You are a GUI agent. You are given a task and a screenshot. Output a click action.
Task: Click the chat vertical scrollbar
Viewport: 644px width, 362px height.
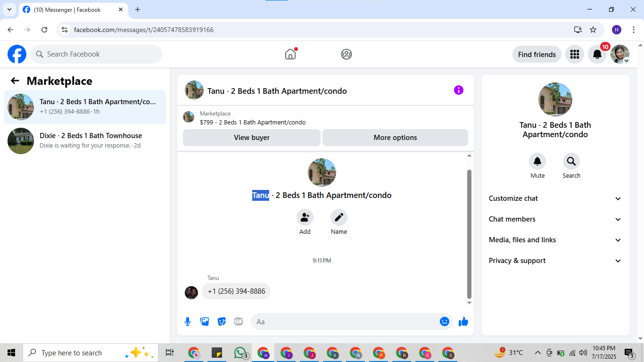click(469, 233)
